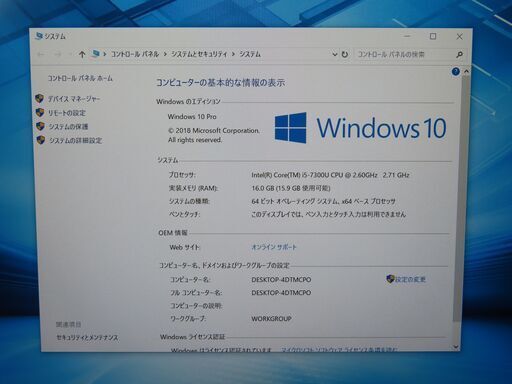Close the システム window
The image size is (512, 384).
coord(459,36)
